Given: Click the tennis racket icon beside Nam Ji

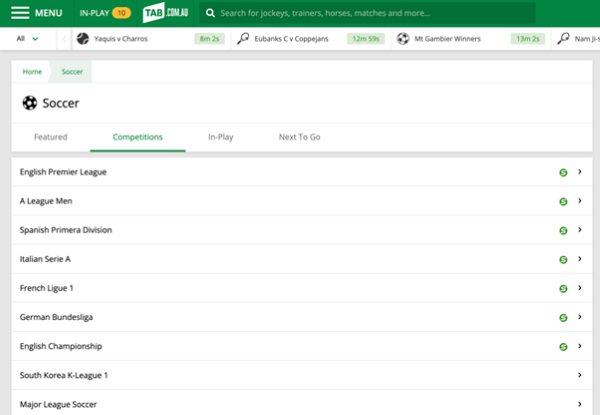Looking at the screenshot, I should click(x=563, y=39).
